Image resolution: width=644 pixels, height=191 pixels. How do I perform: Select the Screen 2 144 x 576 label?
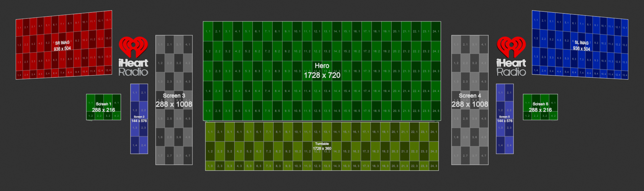(139, 119)
